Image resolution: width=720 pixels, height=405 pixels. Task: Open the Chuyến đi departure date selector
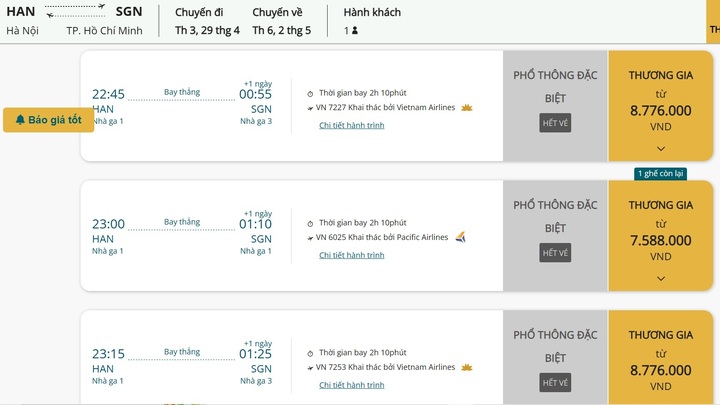[207, 21]
